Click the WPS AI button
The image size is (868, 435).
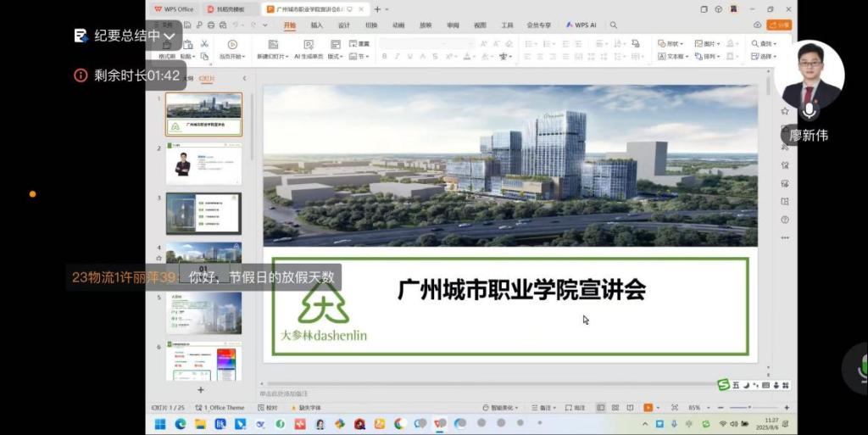click(x=581, y=25)
